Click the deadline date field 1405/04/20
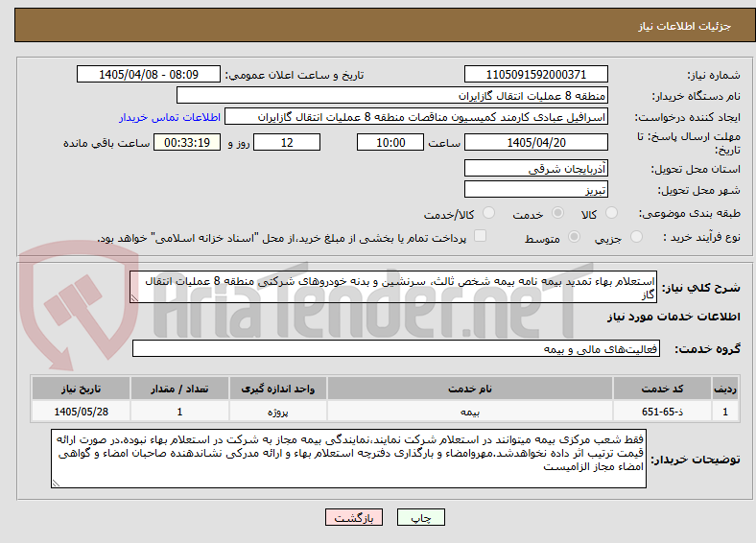The width and height of the screenshot is (756, 543). [535, 142]
